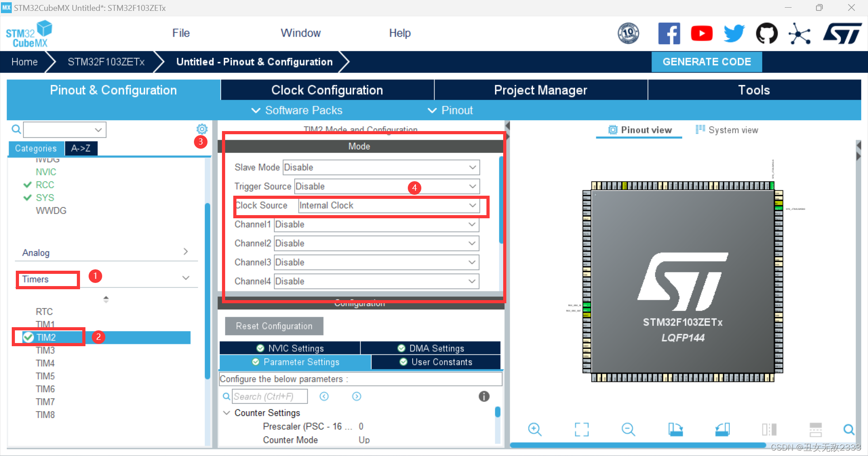Go to the Home breadcrumb

24,62
